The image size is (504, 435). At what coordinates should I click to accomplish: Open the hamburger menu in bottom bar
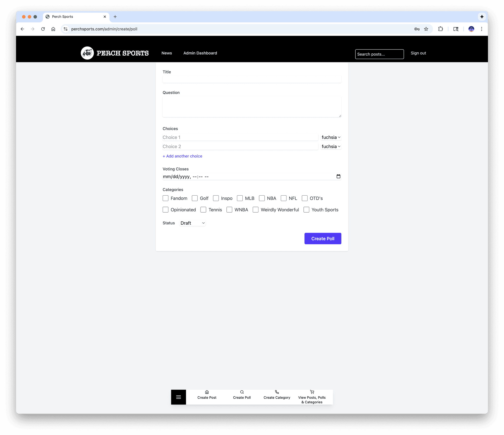(178, 397)
